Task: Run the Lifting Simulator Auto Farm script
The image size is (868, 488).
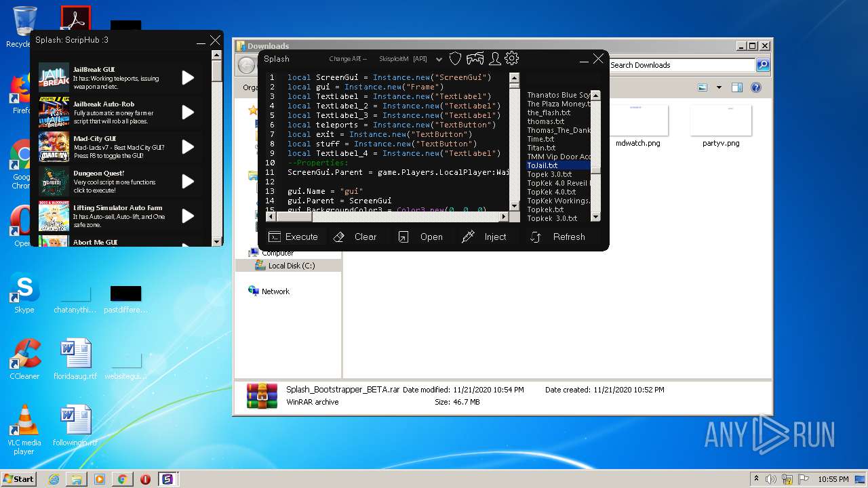Action: pyautogui.click(x=188, y=216)
